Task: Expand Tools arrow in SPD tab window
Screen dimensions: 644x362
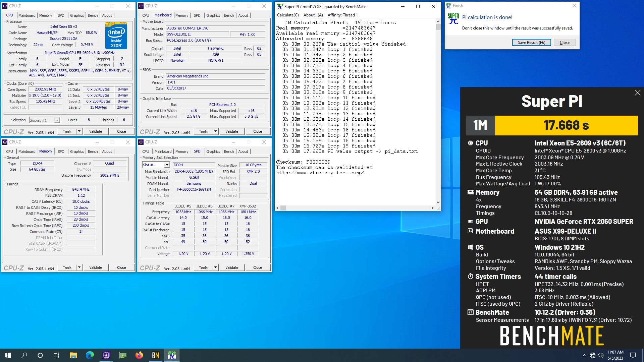Action: pos(215,267)
